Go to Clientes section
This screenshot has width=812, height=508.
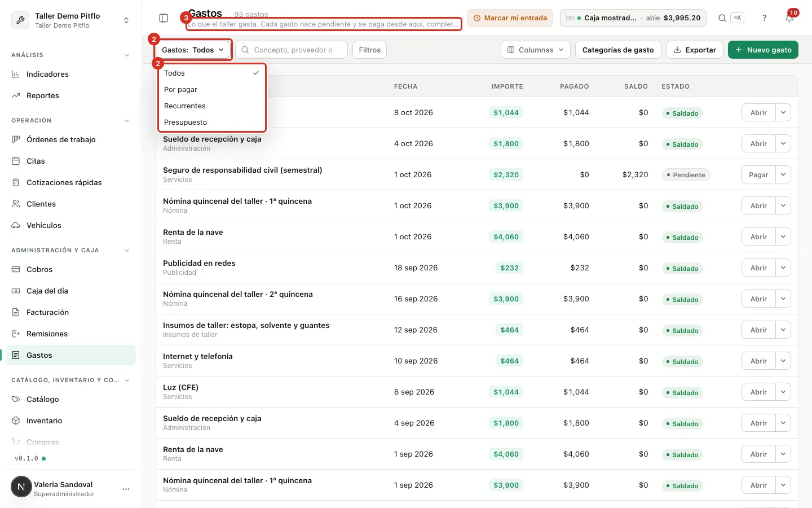[x=70, y=204]
